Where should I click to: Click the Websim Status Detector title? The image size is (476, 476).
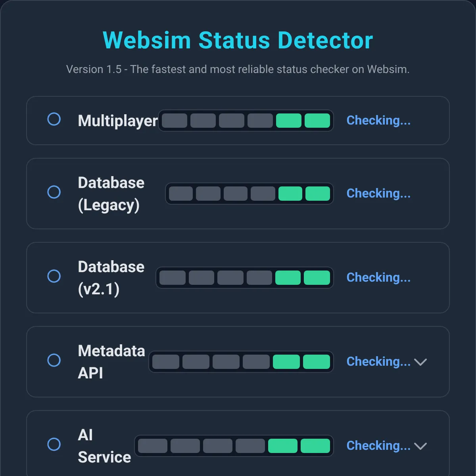[238, 40]
